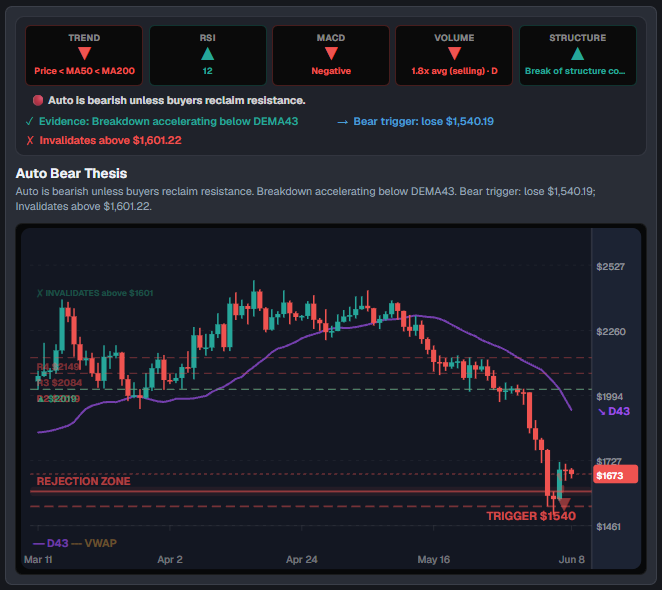Click the blue arrow beside Bear trigger
This screenshot has height=590, width=662.
(343, 122)
